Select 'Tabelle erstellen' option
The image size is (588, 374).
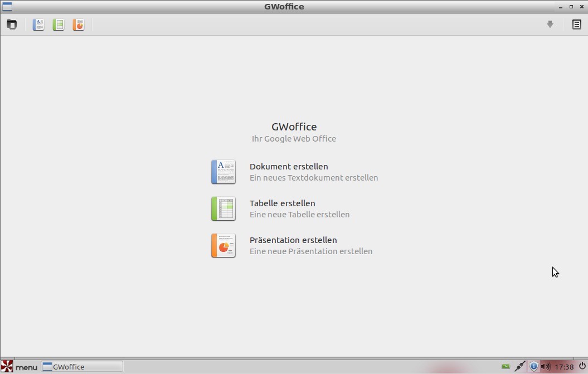pos(283,203)
